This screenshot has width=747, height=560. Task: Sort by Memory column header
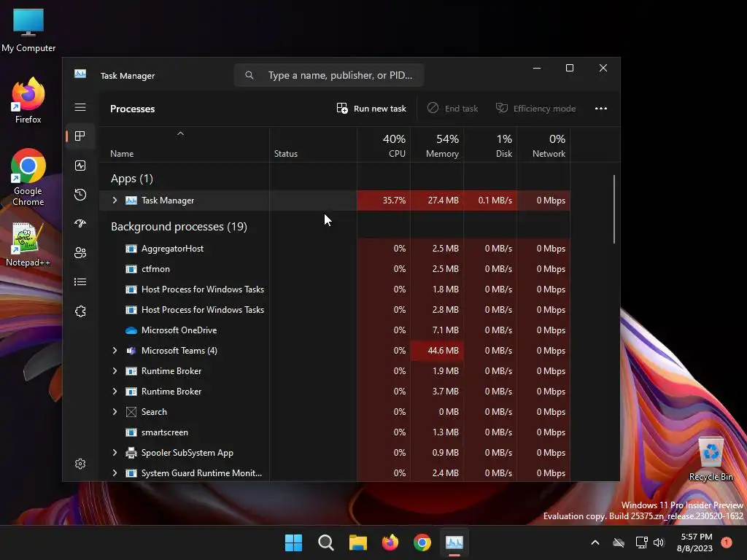tap(437, 145)
